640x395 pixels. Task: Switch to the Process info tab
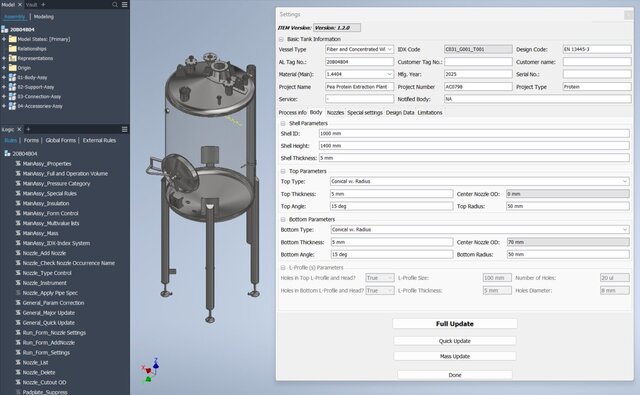[292, 113]
